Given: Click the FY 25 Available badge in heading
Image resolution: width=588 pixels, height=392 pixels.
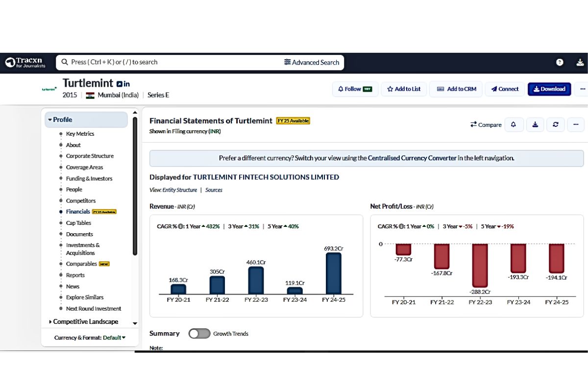Looking at the screenshot, I should point(293,121).
